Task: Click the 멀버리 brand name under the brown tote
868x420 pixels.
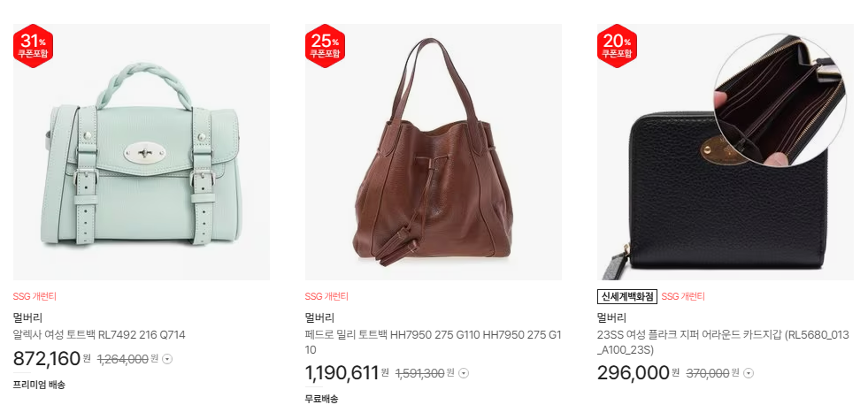Action: (319, 317)
